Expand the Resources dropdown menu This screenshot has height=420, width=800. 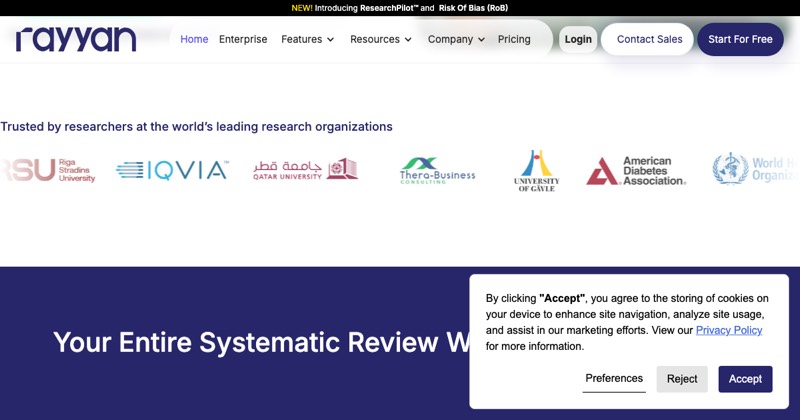pos(381,39)
